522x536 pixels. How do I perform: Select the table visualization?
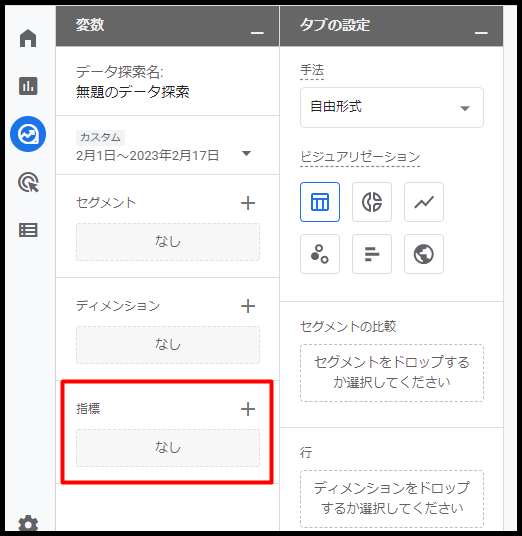click(x=320, y=202)
